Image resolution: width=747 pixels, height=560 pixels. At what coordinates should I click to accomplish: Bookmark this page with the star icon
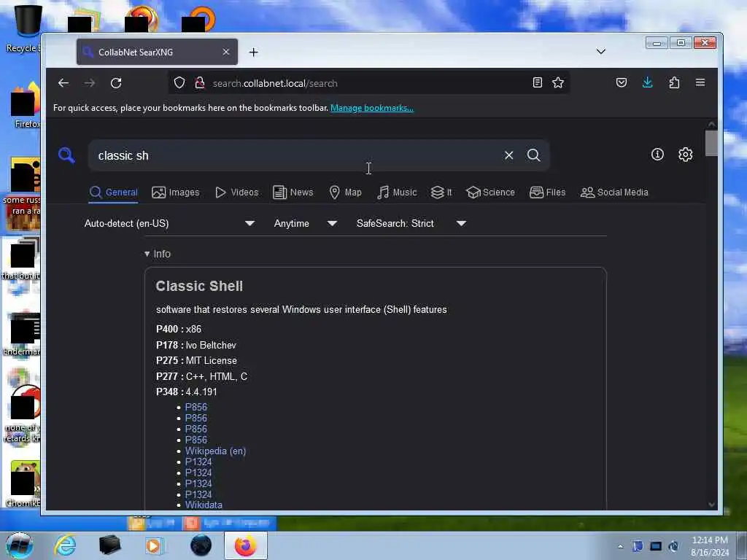[x=558, y=83]
